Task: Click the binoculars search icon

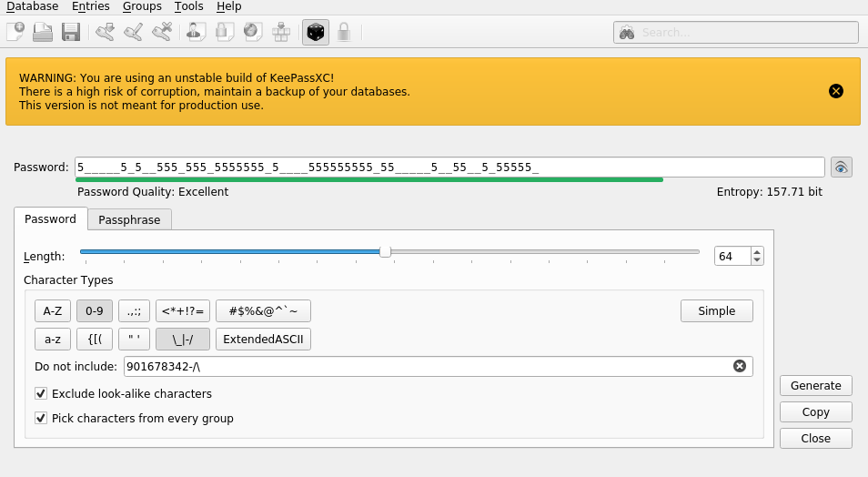Action: pos(627,33)
